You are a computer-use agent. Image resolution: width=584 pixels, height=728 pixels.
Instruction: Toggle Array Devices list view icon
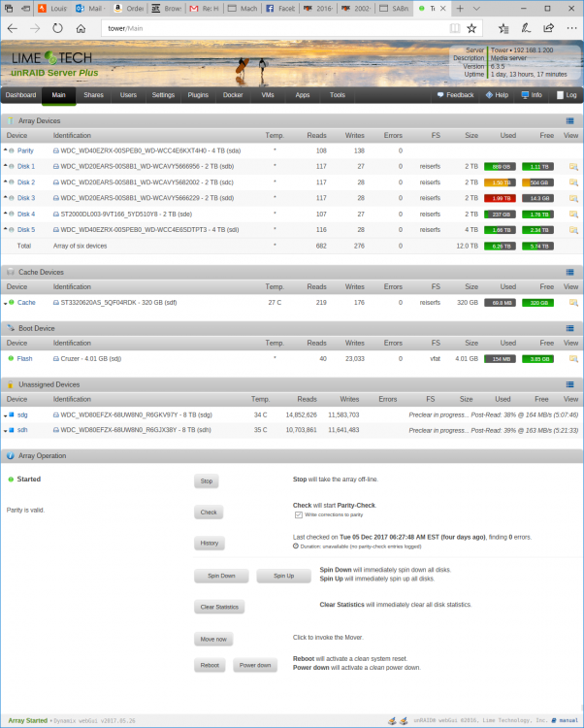[570, 121]
